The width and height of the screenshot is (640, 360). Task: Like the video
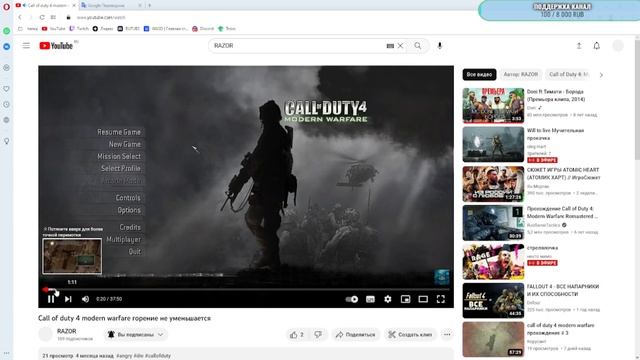[297, 335]
